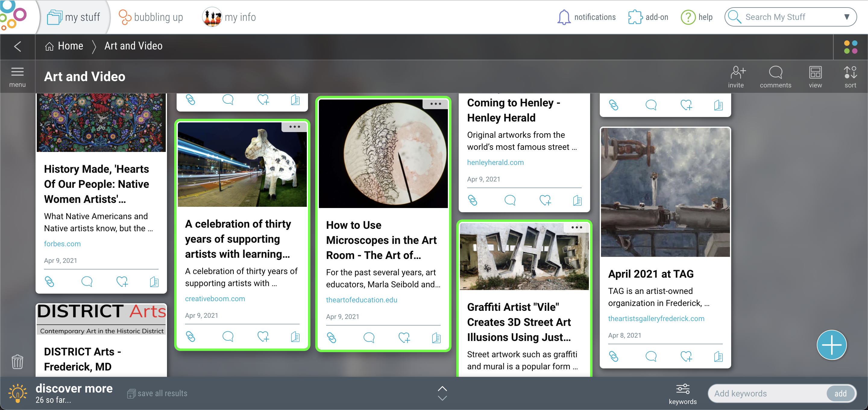Comment on the April 2021 at TAG card
The width and height of the screenshot is (868, 410).
pyautogui.click(x=651, y=356)
